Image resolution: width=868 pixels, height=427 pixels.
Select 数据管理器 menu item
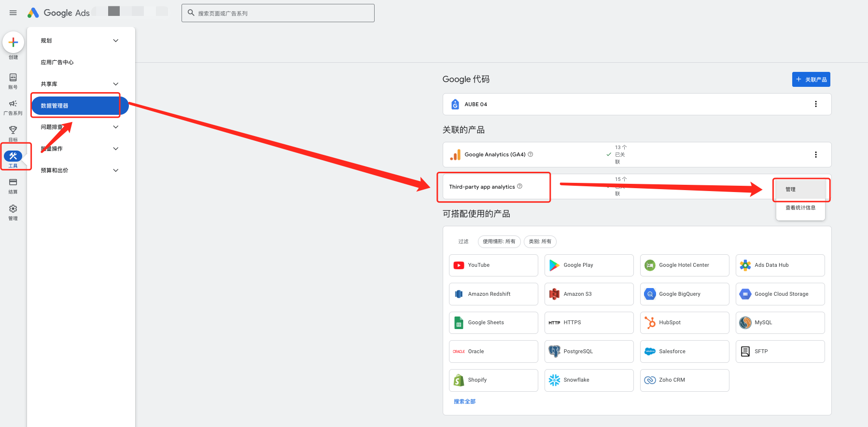click(81, 106)
